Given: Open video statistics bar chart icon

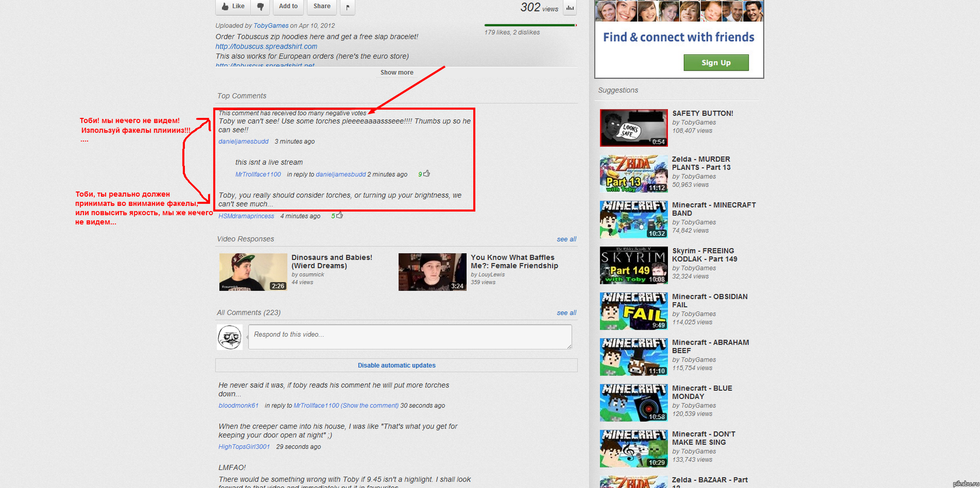Looking at the screenshot, I should pyautogui.click(x=570, y=8).
